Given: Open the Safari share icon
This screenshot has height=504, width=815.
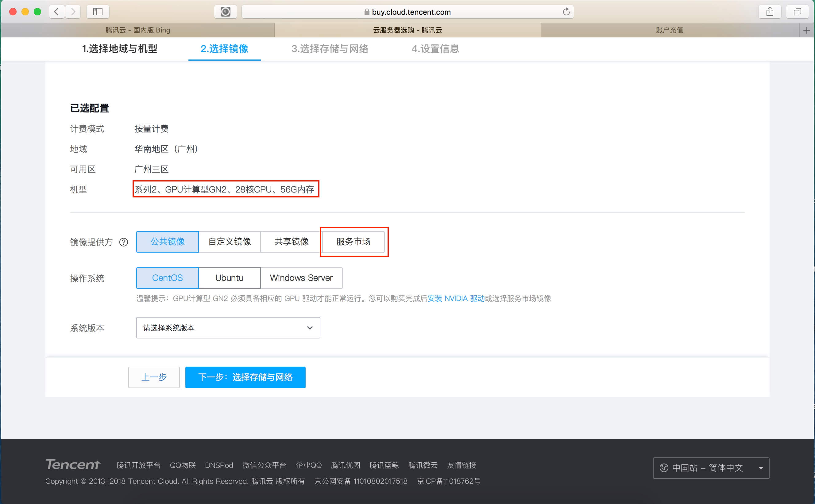Looking at the screenshot, I should point(770,12).
